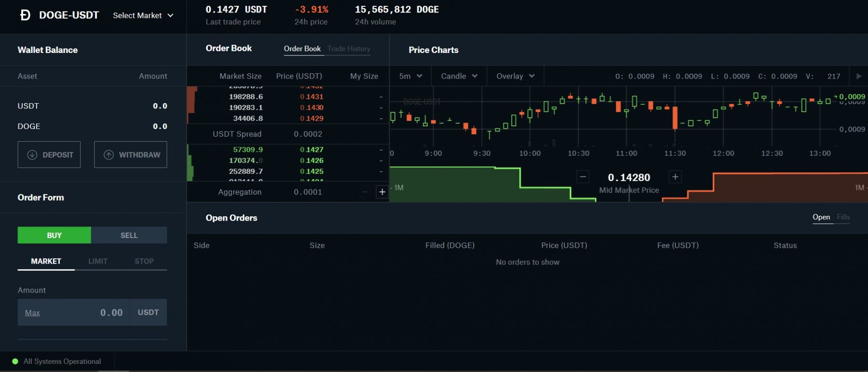868x372 pixels.
Task: Expand the Overlay dropdown
Action: coord(515,76)
